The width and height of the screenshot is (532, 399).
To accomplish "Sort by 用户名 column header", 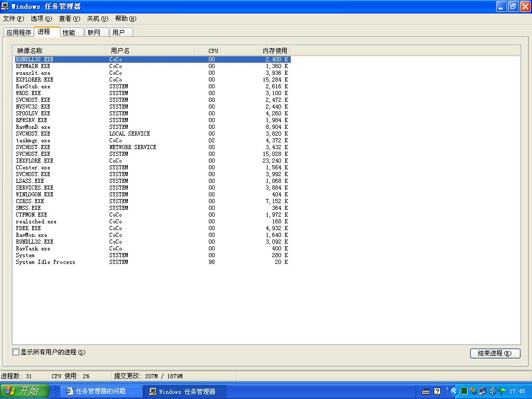I will [150, 50].
